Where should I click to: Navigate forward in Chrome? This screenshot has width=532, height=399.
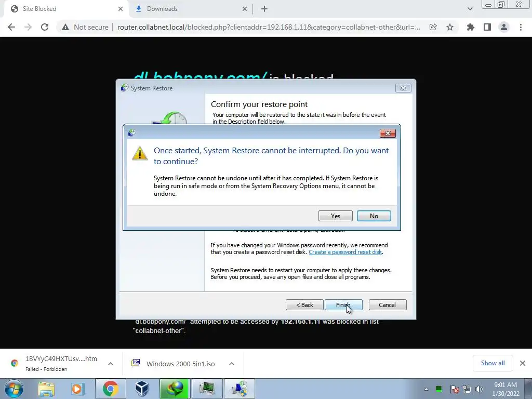click(x=28, y=27)
